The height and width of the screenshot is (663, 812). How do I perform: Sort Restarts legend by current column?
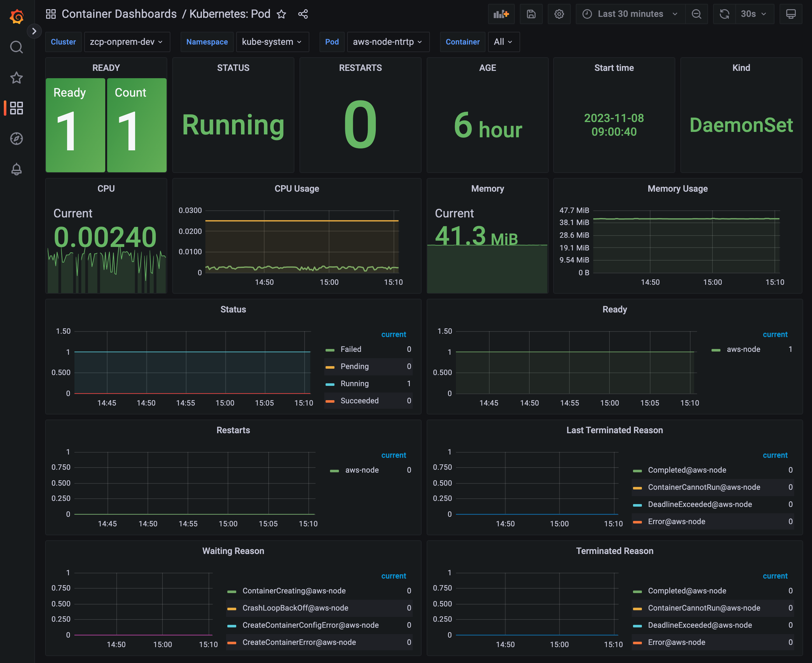pyautogui.click(x=393, y=455)
